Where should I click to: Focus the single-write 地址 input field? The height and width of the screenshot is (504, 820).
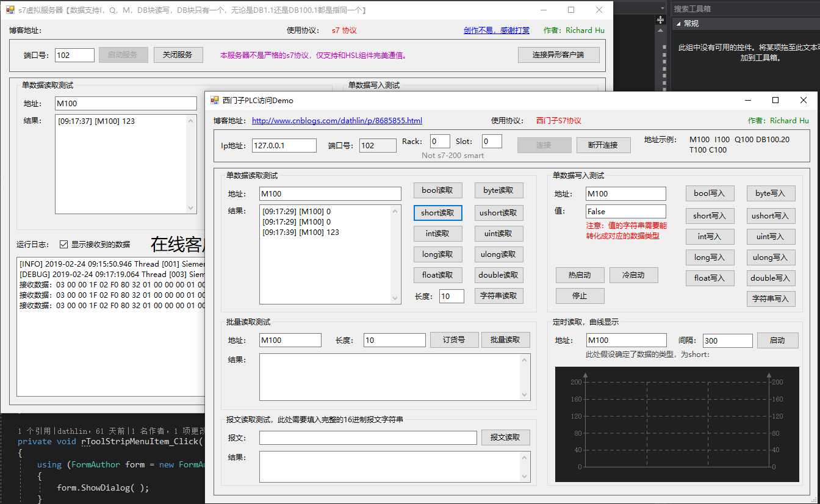tap(626, 194)
